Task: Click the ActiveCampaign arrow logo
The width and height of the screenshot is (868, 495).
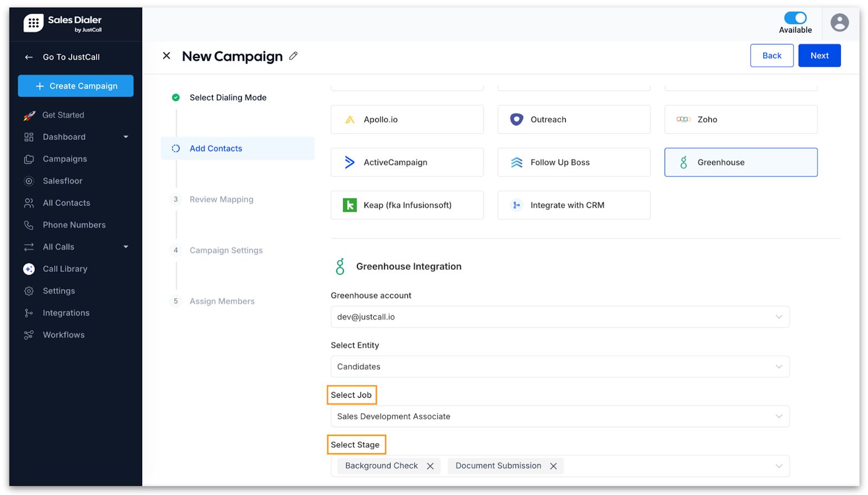Action: (350, 162)
